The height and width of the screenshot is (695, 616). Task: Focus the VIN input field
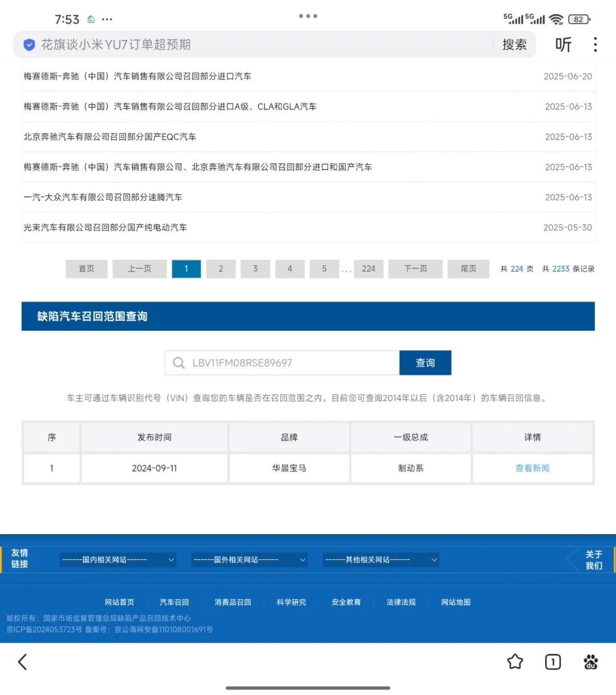[282, 363]
